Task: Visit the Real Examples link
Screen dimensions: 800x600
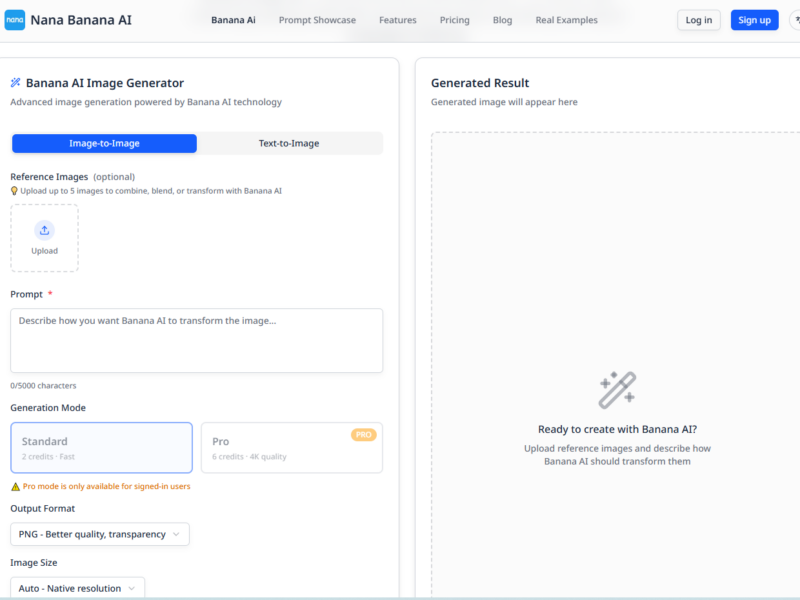Action: tap(566, 19)
